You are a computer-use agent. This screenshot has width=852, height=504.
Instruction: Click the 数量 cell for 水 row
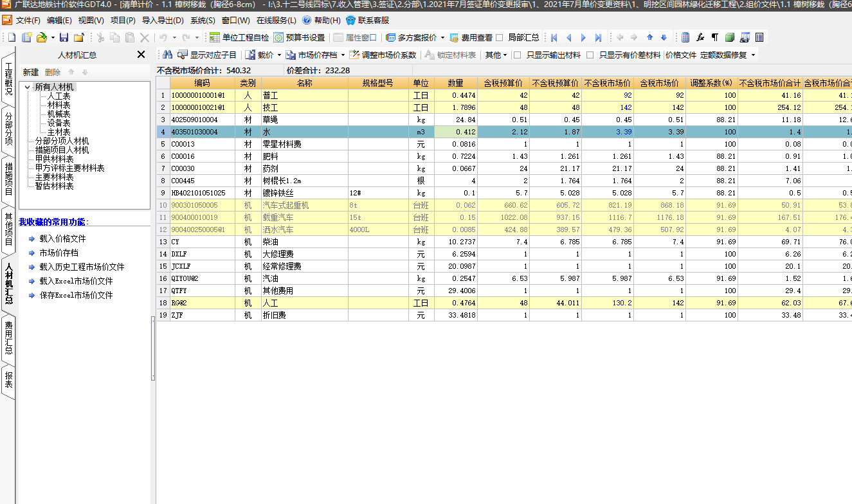(456, 132)
